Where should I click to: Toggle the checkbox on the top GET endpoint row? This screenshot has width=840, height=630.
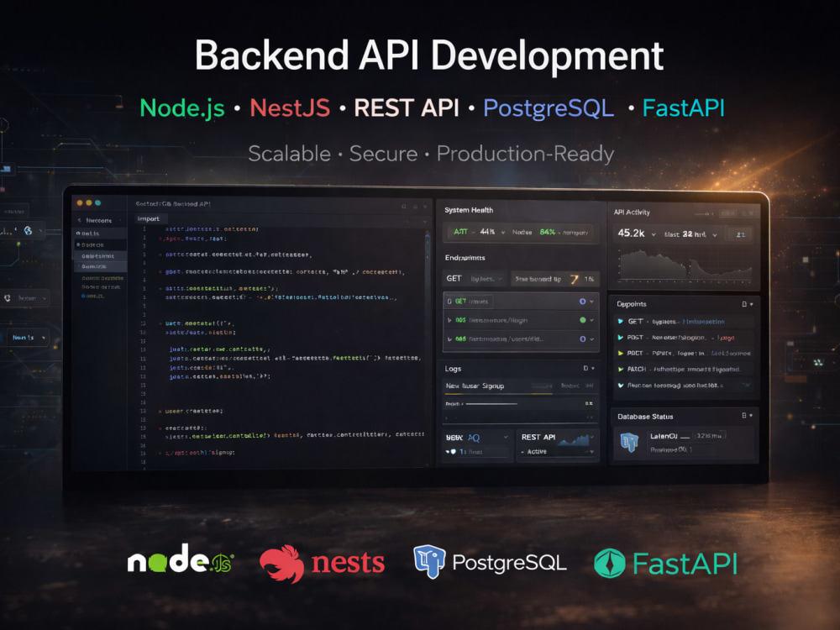click(x=449, y=302)
